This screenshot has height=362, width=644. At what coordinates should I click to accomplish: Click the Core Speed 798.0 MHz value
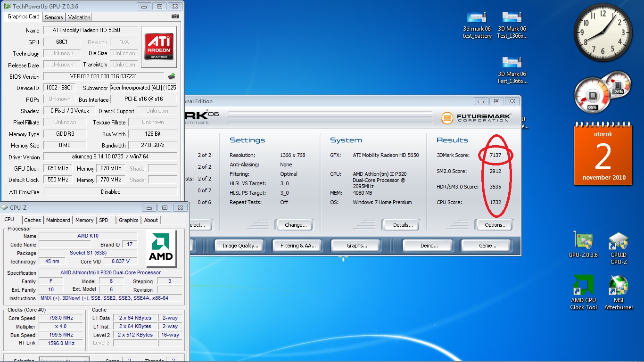[61, 318]
